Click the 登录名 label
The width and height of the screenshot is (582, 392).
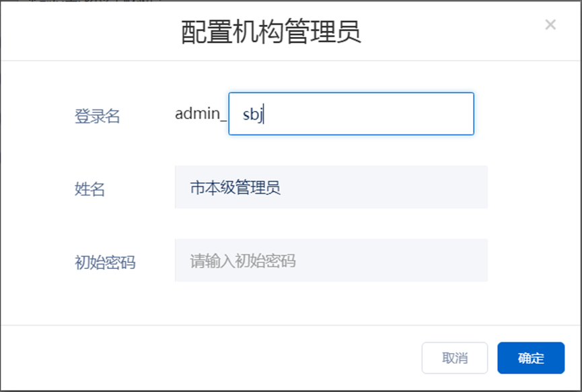click(97, 116)
